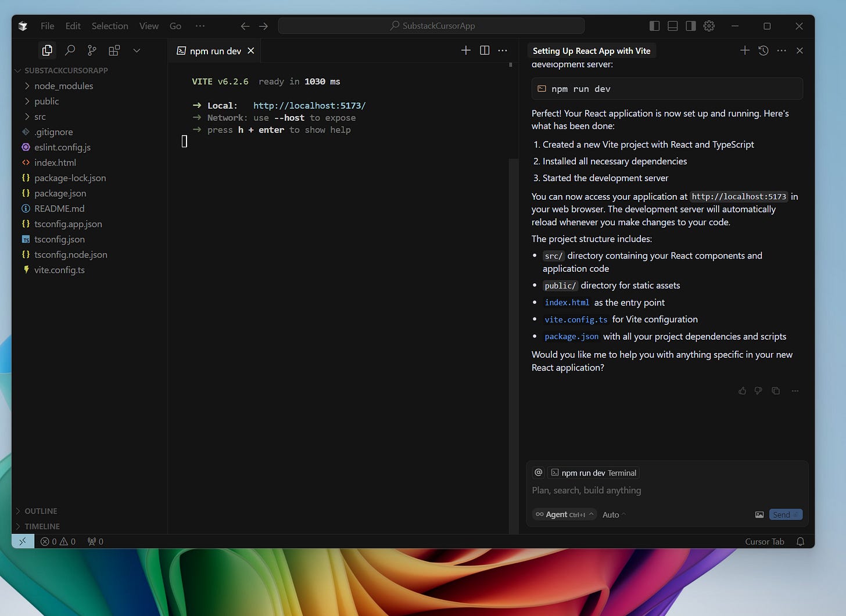
Task: Select the Setting Up React App with Vite chat tab
Action: coord(592,51)
